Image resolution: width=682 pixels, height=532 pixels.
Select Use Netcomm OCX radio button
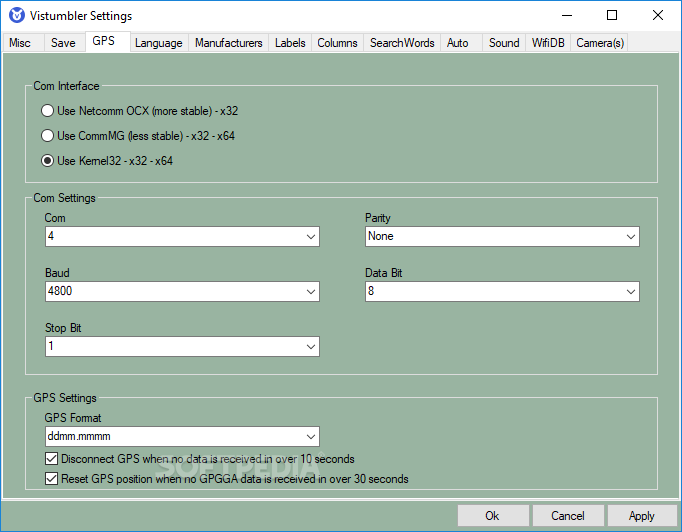(x=47, y=111)
